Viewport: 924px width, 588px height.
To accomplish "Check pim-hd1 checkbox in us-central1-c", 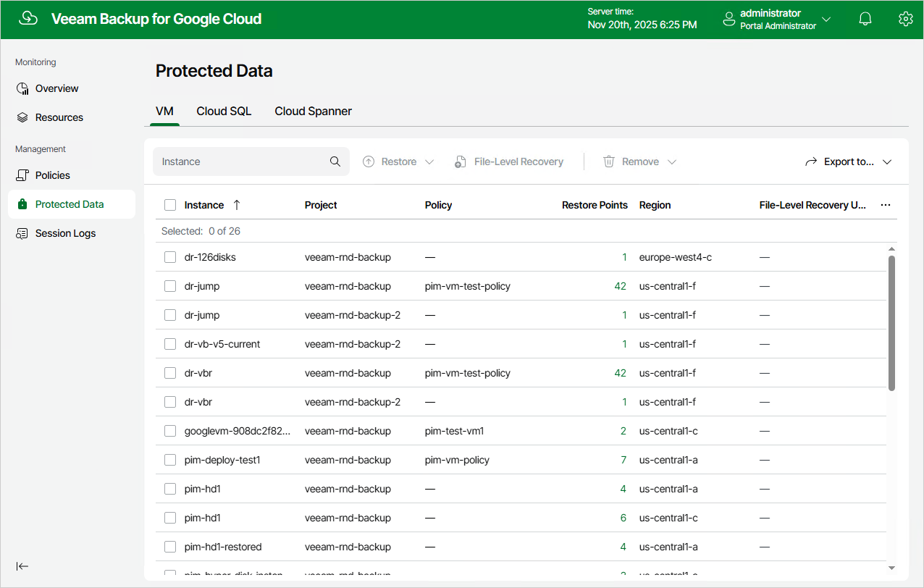I will (170, 518).
